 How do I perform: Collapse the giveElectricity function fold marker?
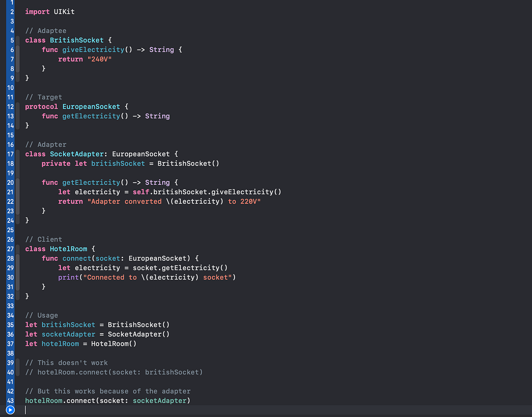(x=18, y=59)
